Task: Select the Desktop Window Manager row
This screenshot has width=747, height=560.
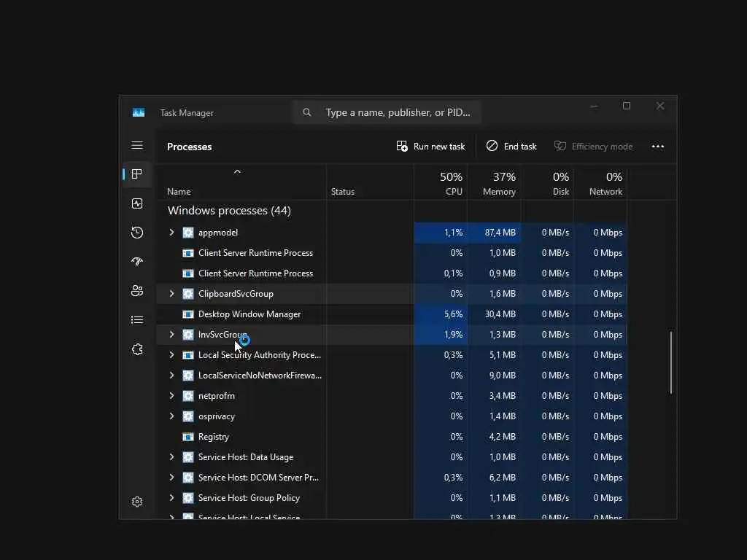Action: click(x=392, y=314)
